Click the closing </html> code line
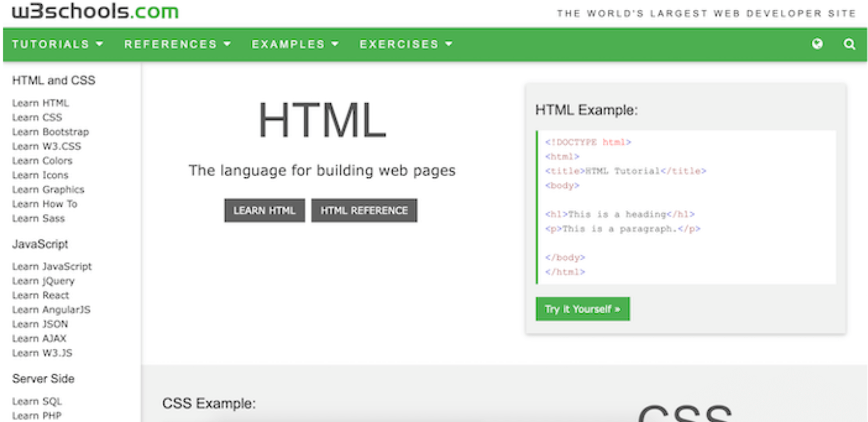Viewport: 868px width, 422px height. 565,272
